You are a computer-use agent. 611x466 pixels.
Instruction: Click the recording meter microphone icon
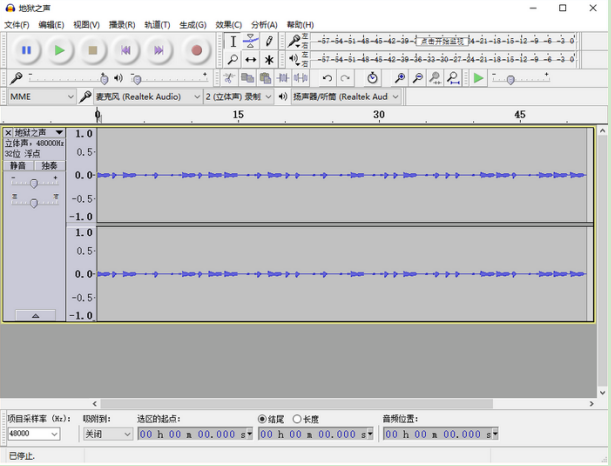click(293, 41)
